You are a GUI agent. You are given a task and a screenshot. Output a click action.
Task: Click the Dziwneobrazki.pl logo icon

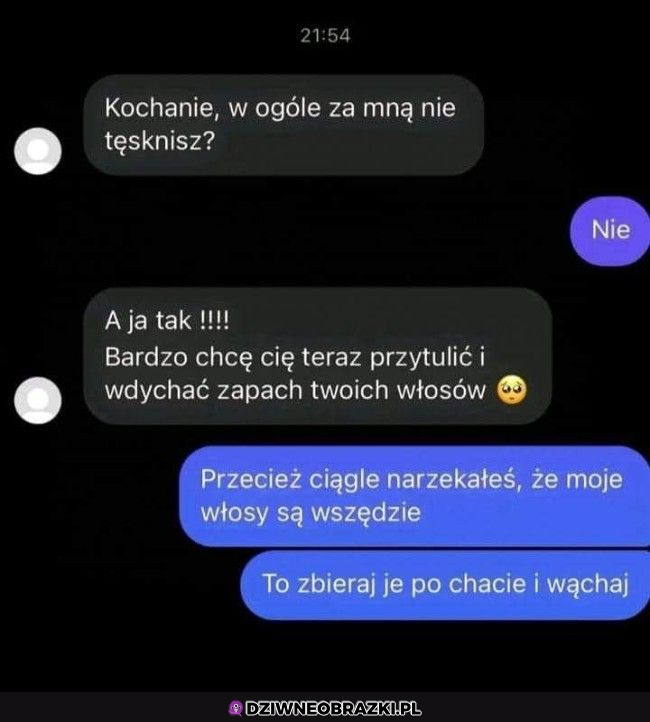point(236,708)
